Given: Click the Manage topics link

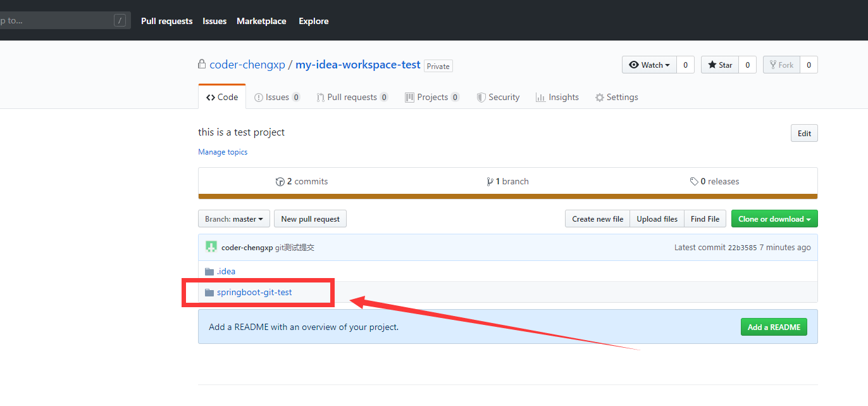Looking at the screenshot, I should tap(223, 152).
